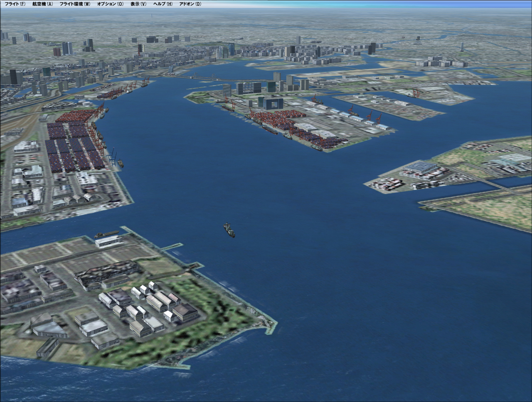Screen dimensions: 532x402
Task: Open the フライト環境(W) menu
Action: click(x=74, y=4)
